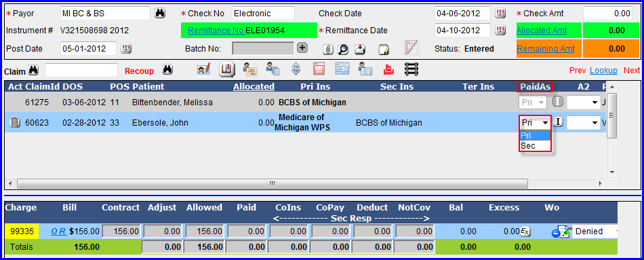Select patient name Ebersole, John

(161, 123)
